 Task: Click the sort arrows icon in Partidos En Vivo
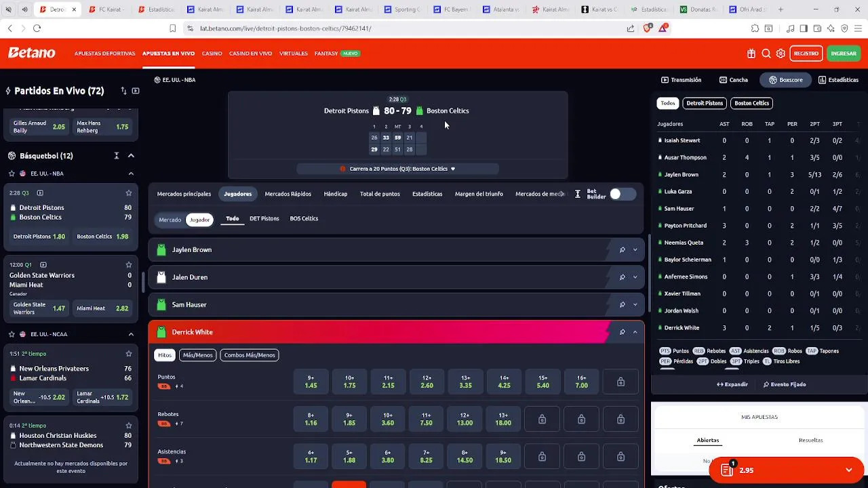pyautogui.click(x=123, y=90)
